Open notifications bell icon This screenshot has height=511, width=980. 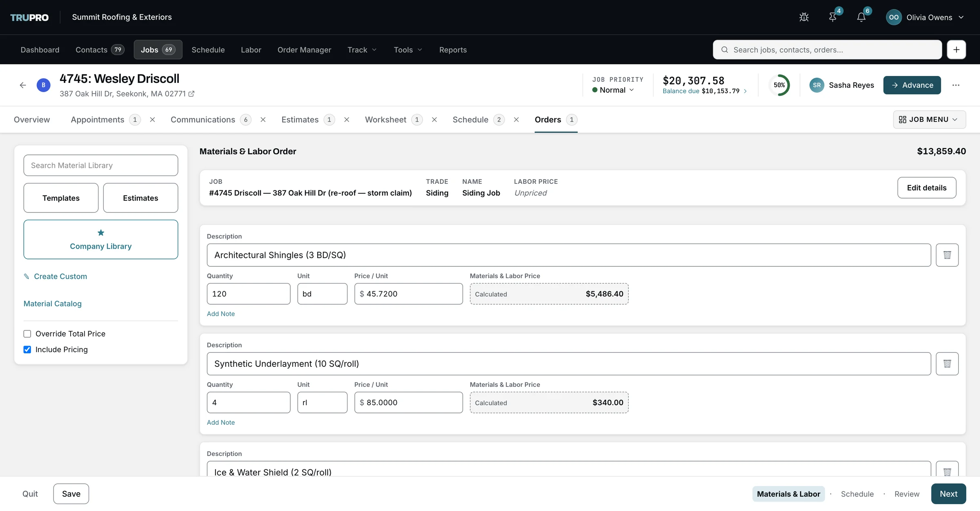click(861, 17)
